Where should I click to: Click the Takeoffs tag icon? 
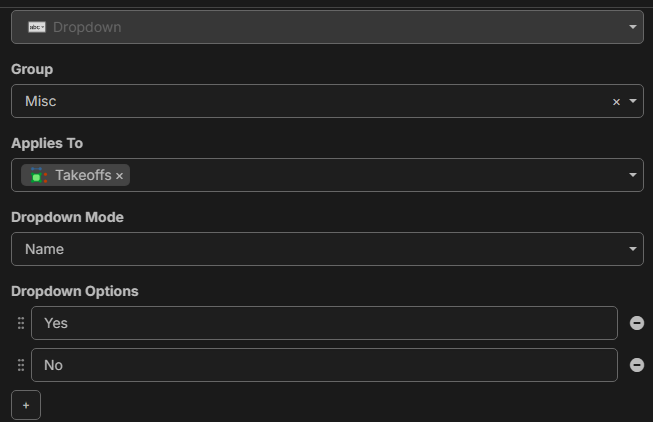tap(39, 176)
